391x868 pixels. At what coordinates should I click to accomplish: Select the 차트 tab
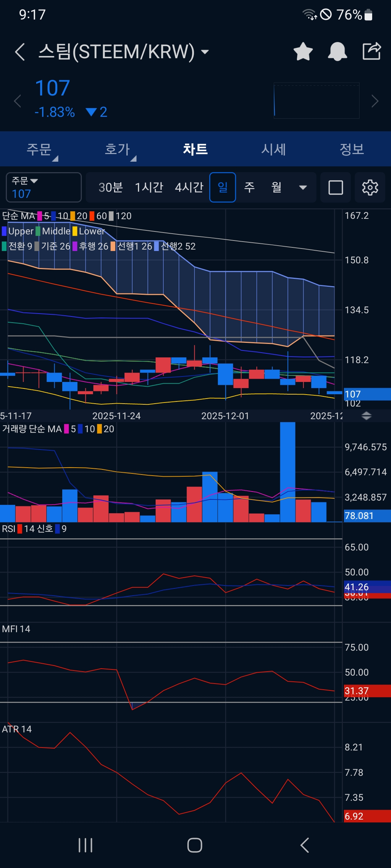[195, 149]
